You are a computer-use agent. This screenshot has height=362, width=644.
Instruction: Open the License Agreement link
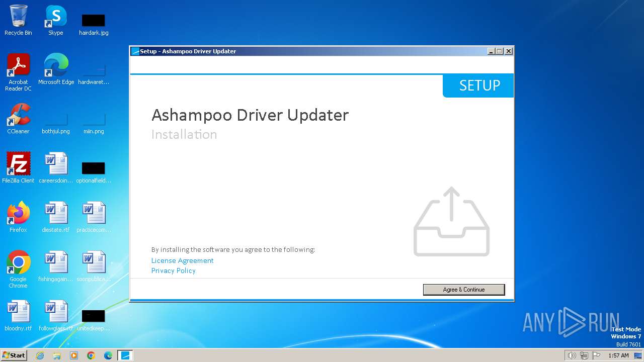(x=183, y=260)
